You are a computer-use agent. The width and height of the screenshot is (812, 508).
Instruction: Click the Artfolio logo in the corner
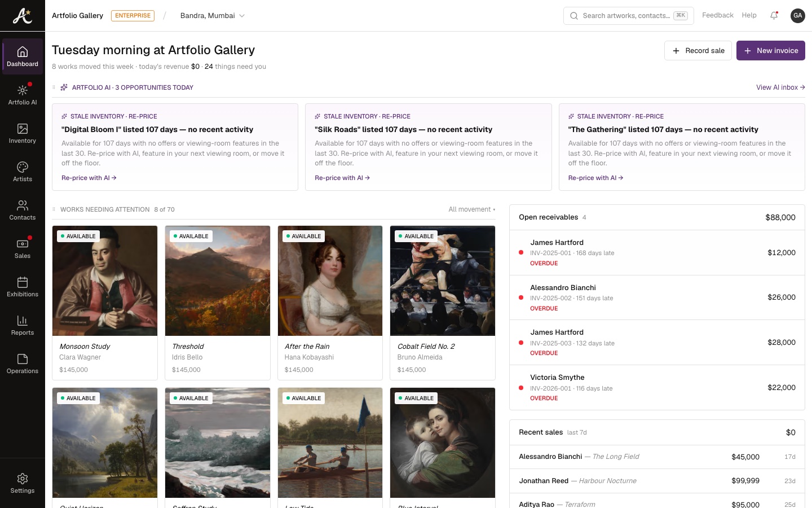(23, 15)
